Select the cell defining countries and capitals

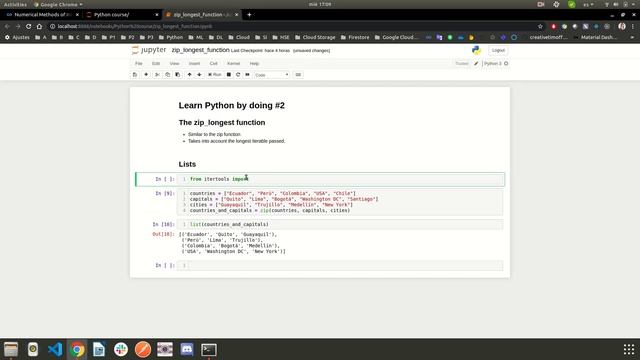[x=340, y=202]
